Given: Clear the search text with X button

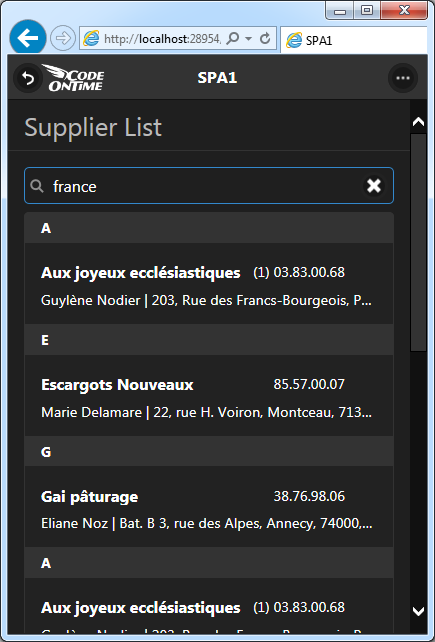Looking at the screenshot, I should 374,186.
